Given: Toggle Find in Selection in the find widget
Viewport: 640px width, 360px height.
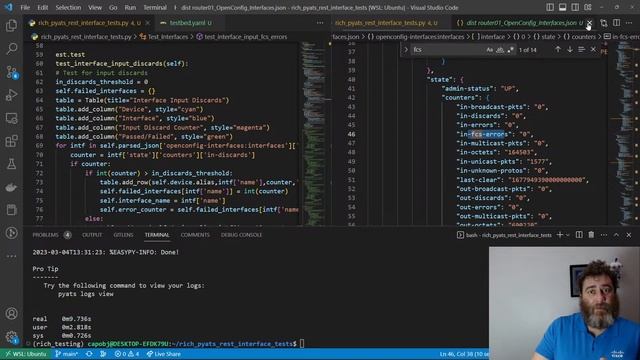Looking at the screenshot, I should pyautogui.click(x=582, y=49).
